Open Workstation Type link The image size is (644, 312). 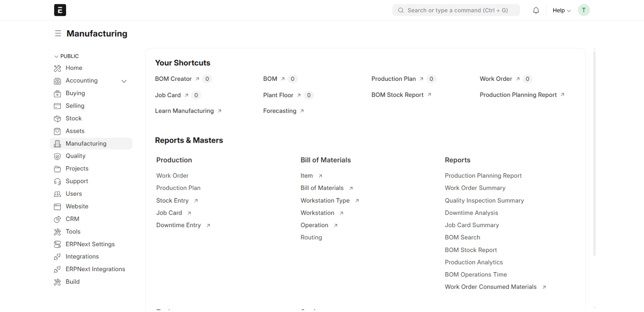pyautogui.click(x=325, y=201)
